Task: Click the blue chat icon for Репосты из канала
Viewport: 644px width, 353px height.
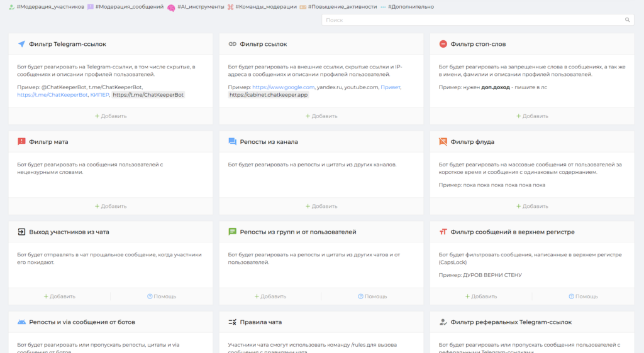Action: (x=233, y=141)
